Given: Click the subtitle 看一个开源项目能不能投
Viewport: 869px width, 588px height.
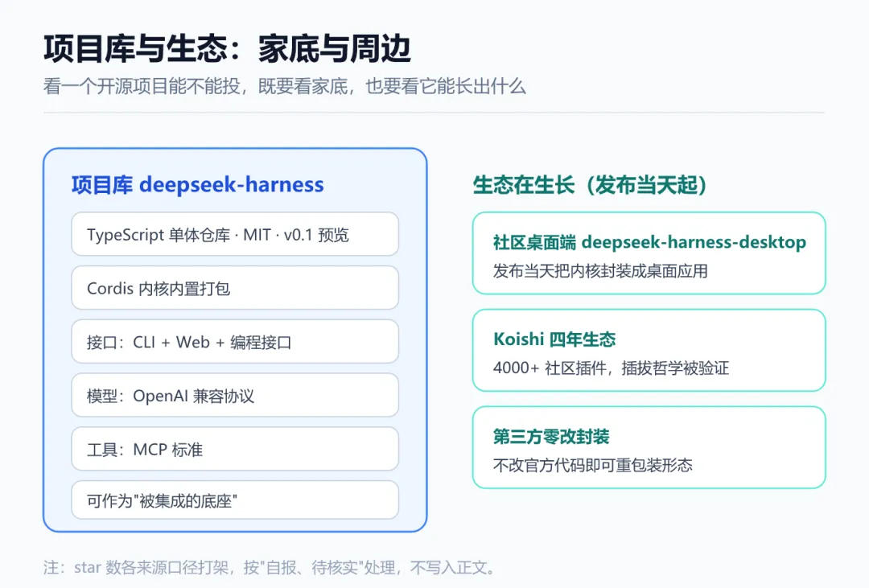Looking at the screenshot, I should (142, 86).
